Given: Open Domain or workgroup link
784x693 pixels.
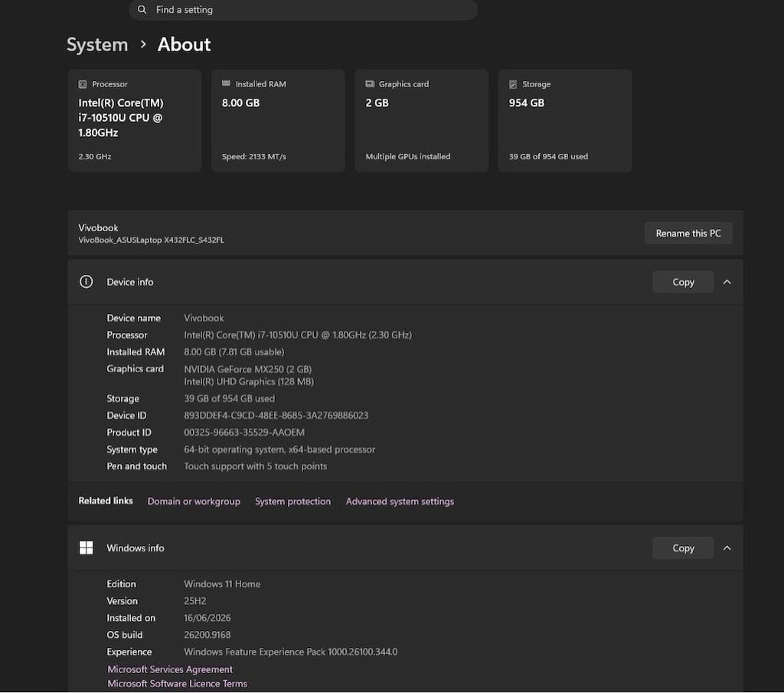Looking at the screenshot, I should coord(194,502).
